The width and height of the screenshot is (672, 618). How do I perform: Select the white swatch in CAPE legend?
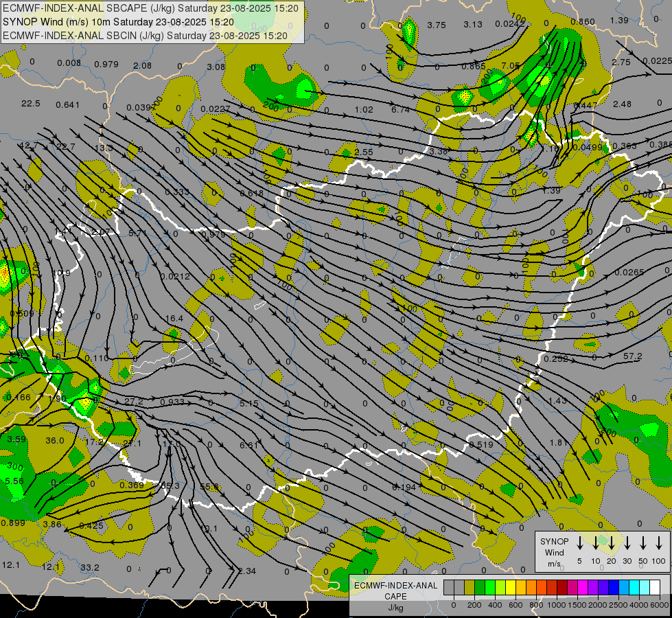655,588
